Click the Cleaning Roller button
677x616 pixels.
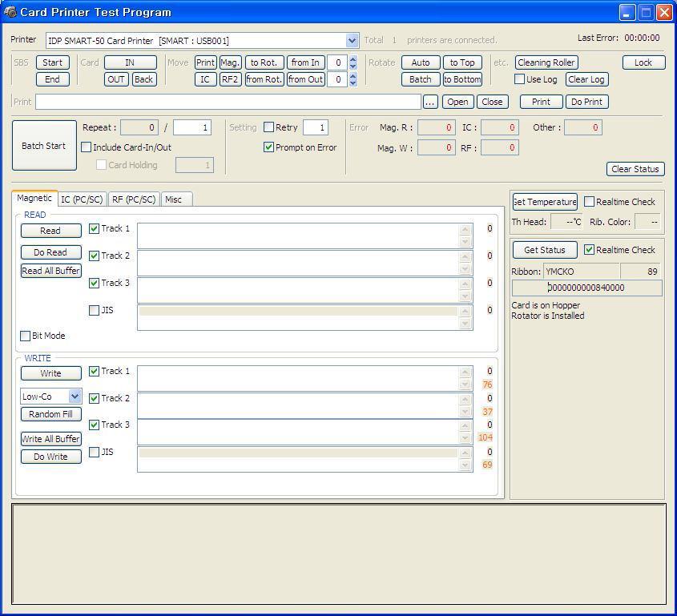[546, 62]
